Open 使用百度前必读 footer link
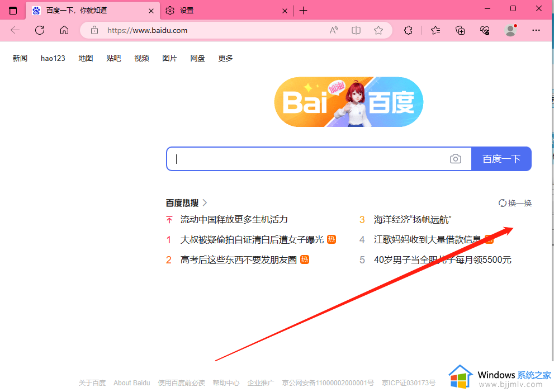 tap(181, 383)
